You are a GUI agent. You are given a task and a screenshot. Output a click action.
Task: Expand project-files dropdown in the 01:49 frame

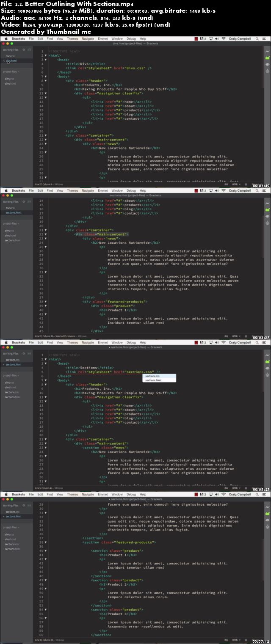[x=10, y=72]
